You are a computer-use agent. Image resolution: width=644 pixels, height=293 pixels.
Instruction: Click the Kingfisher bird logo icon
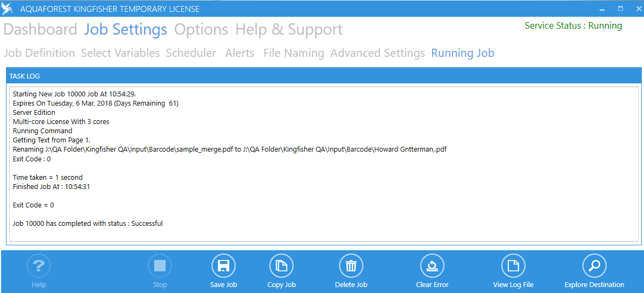(8, 9)
